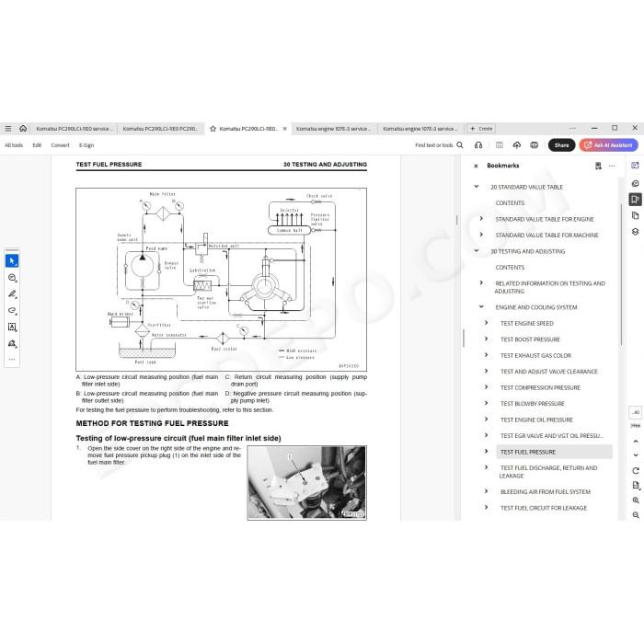
Task: Select the freehand draw tool
Action: point(12,311)
